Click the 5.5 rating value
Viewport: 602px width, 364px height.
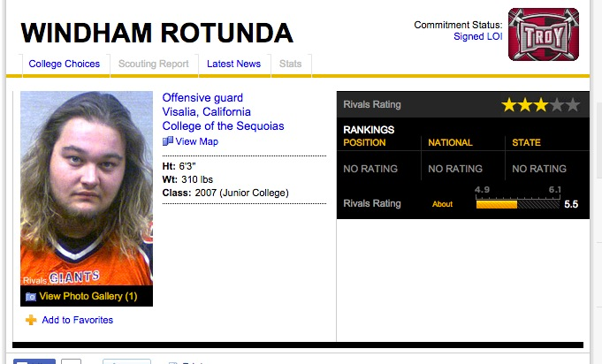[571, 204]
